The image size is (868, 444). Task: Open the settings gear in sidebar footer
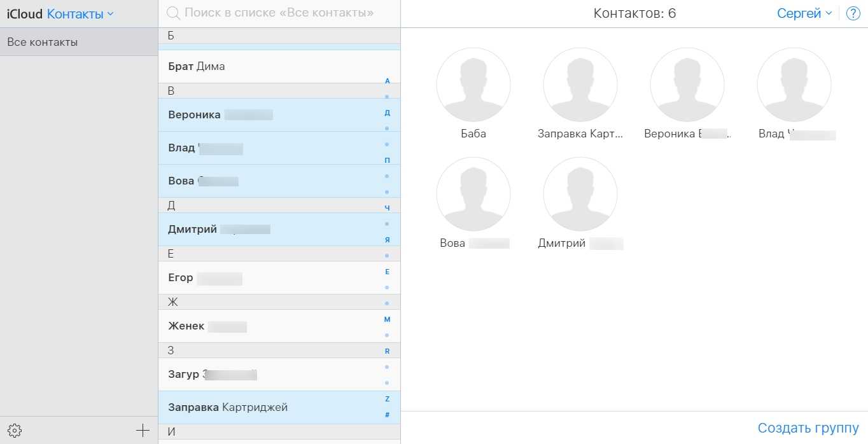tap(15, 431)
